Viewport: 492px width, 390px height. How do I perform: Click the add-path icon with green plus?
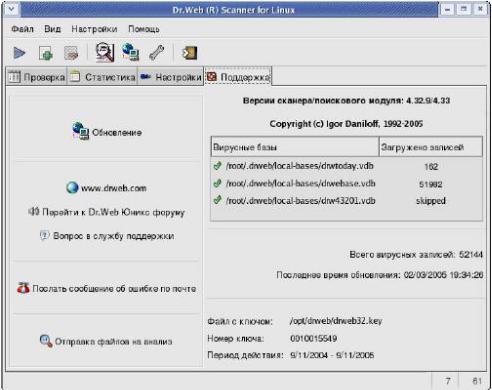pyautogui.click(x=45, y=53)
